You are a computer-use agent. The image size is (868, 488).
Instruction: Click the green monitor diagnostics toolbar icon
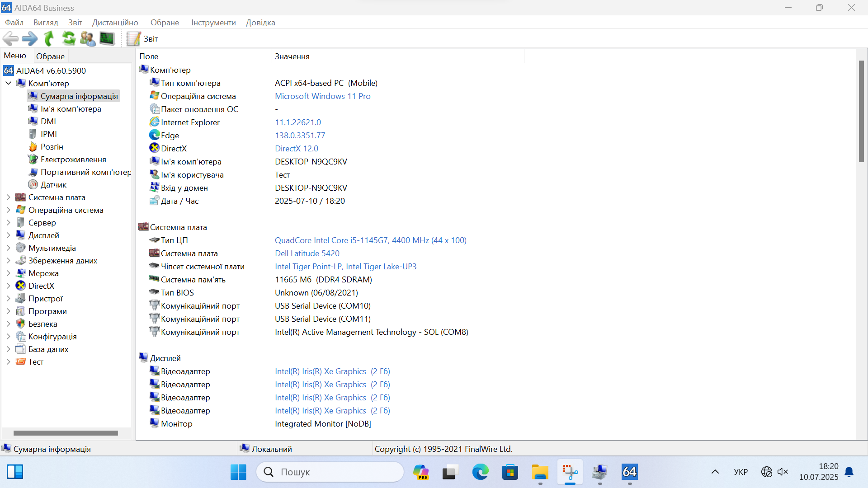[x=107, y=39]
